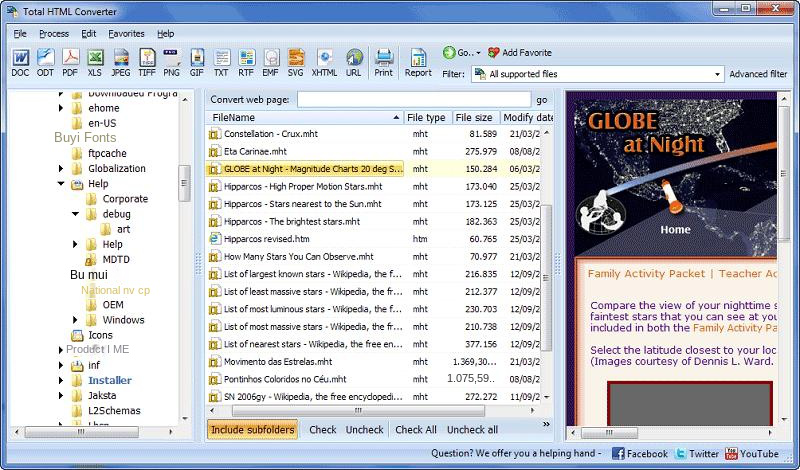Open the Favorites menu
The width and height of the screenshot is (800, 470).
pos(126,33)
